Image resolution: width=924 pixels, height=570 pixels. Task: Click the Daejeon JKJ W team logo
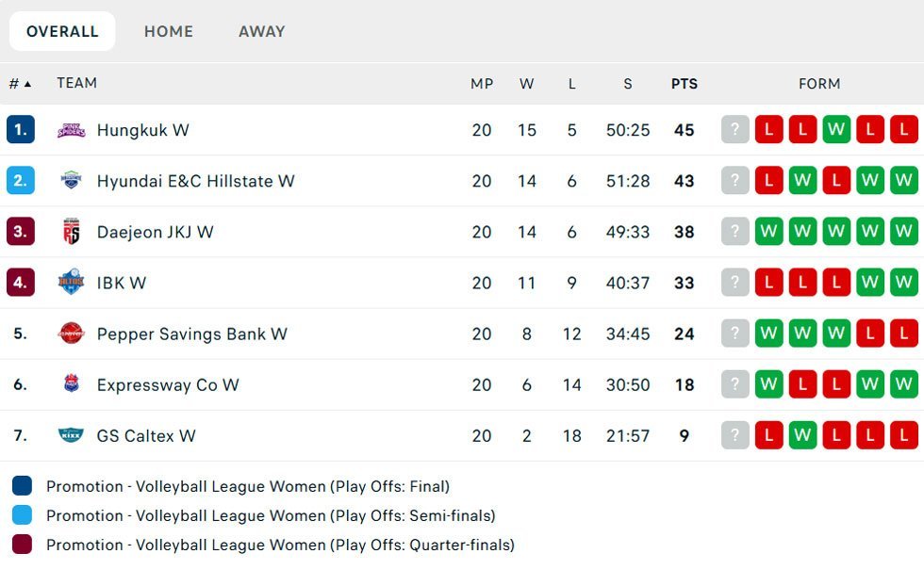[x=71, y=232]
